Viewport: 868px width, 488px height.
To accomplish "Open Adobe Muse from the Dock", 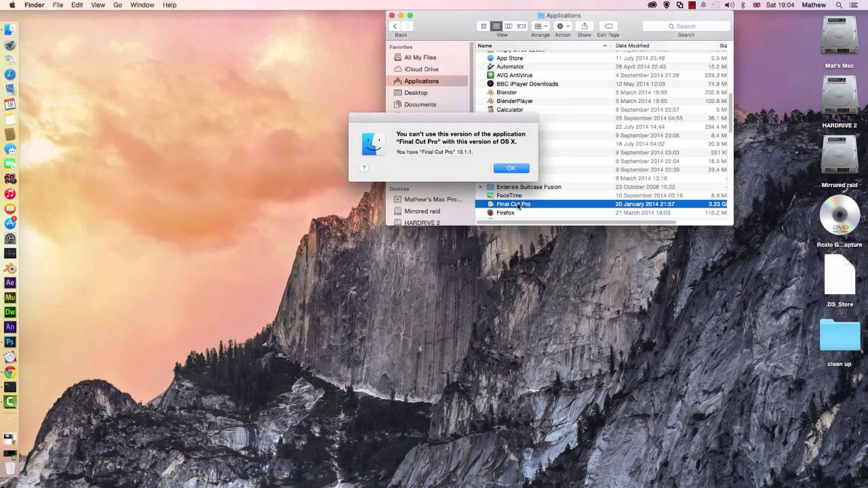I will coord(10,298).
